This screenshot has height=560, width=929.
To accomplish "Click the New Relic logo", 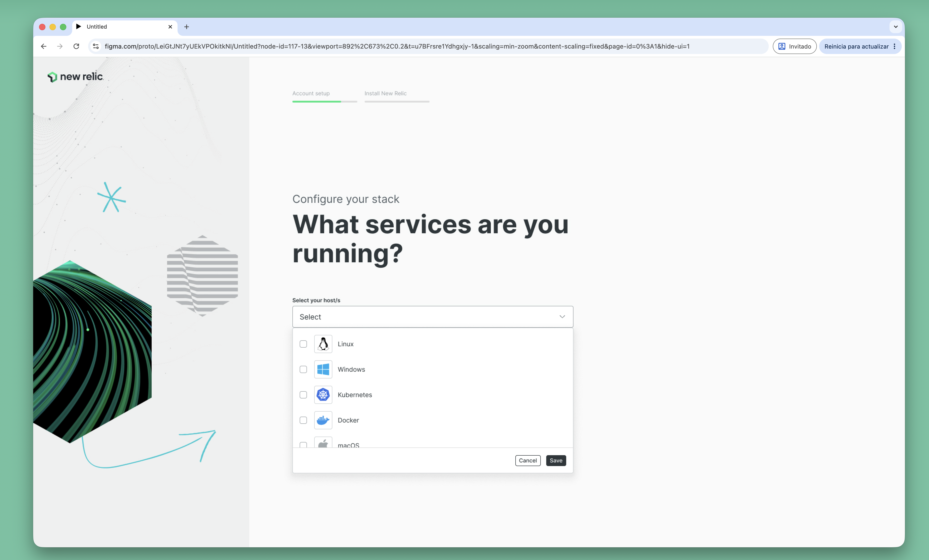I will (x=75, y=76).
